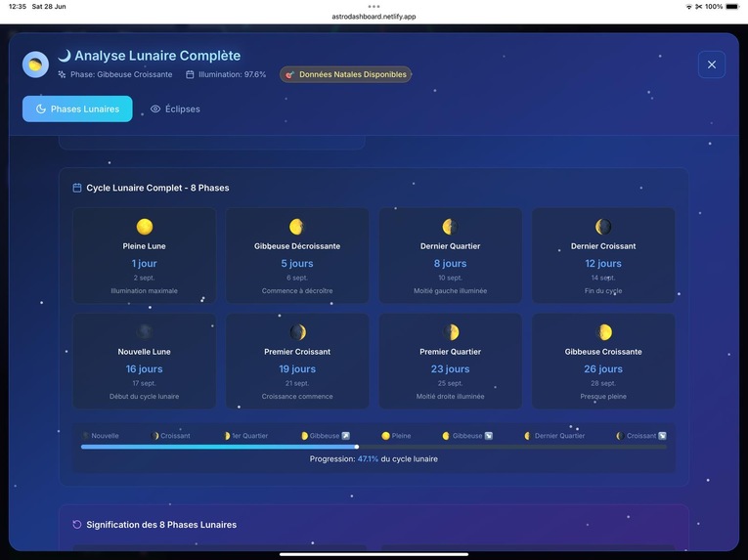Click the moon icon on Phases Lunaires tab
This screenshot has width=748, height=560.
(x=41, y=108)
